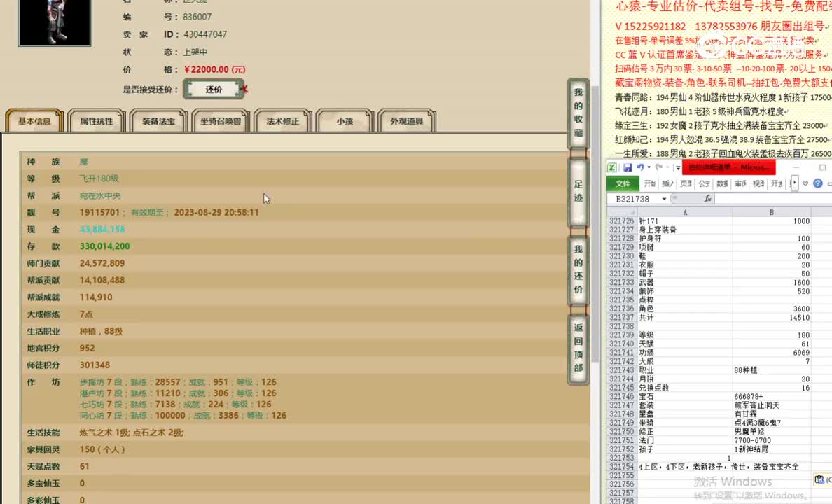
Task: Click Excel cell showing 6969
Action: click(772, 352)
